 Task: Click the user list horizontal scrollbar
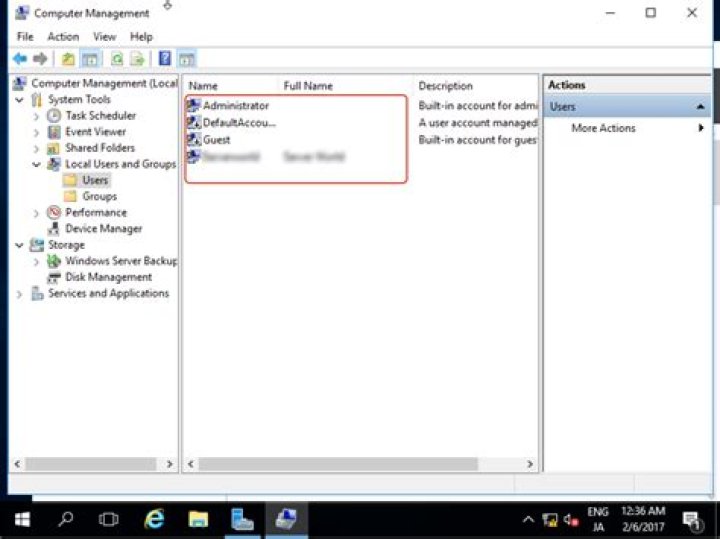coord(360,464)
